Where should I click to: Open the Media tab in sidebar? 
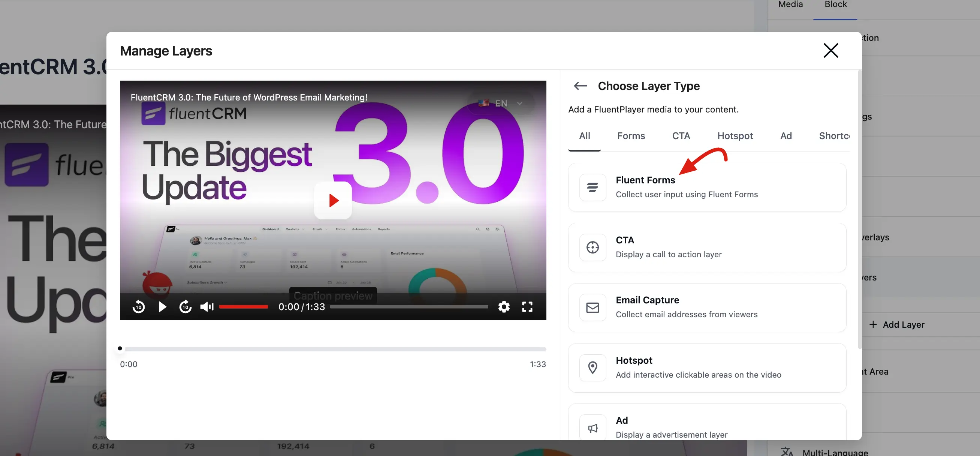[790, 4]
